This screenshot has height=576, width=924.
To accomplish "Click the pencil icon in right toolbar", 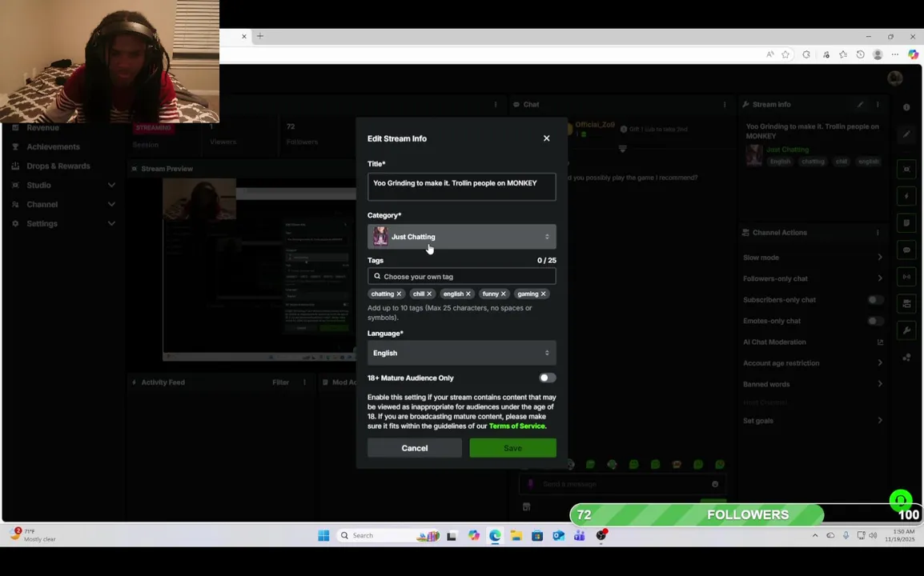I will pos(906,134).
